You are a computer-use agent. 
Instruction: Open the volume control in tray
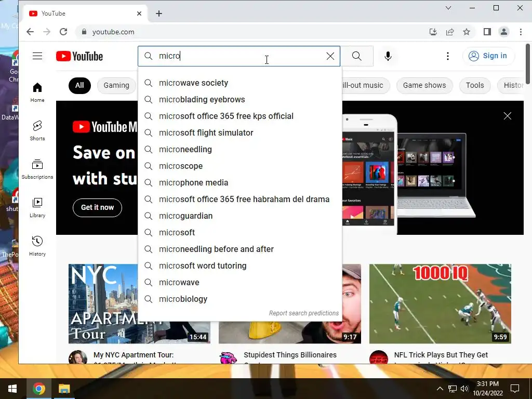pos(464,389)
